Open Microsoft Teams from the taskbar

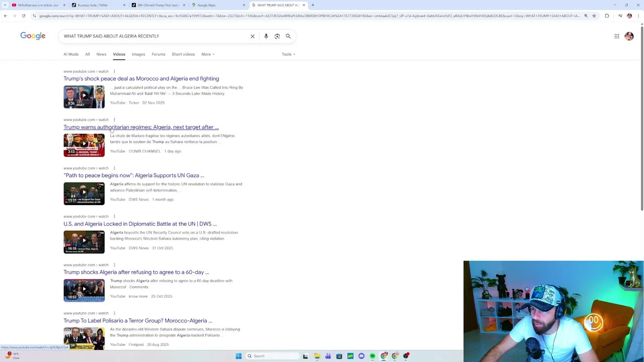point(328,356)
